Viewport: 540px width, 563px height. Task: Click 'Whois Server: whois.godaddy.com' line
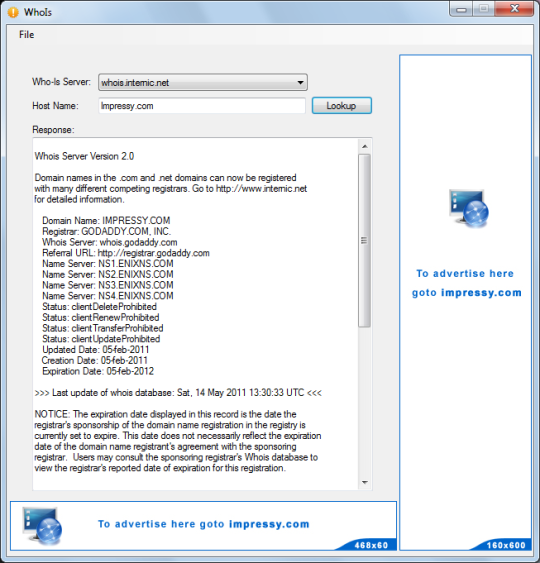(110, 242)
